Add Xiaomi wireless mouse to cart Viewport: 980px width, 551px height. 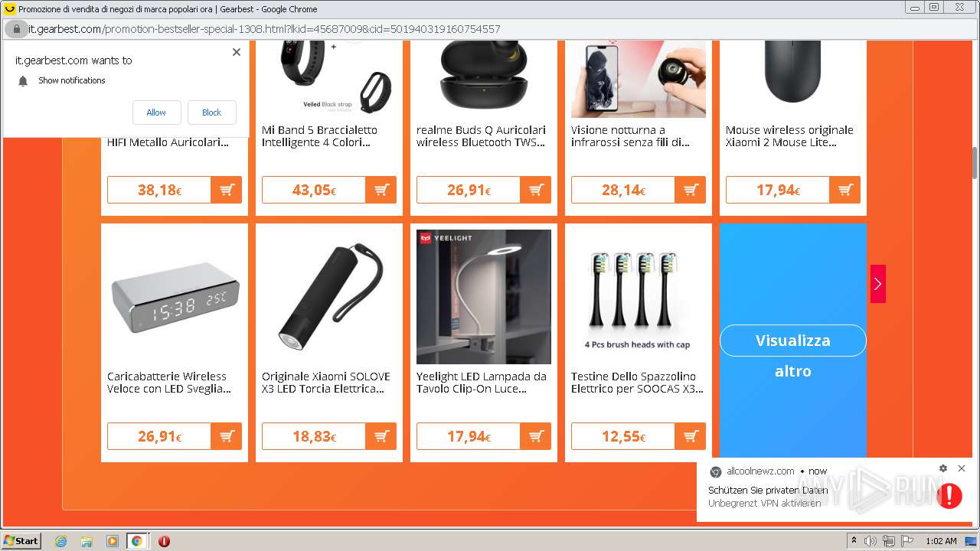point(844,190)
